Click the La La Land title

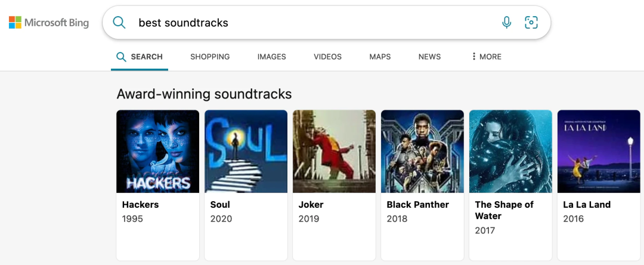[x=587, y=205]
